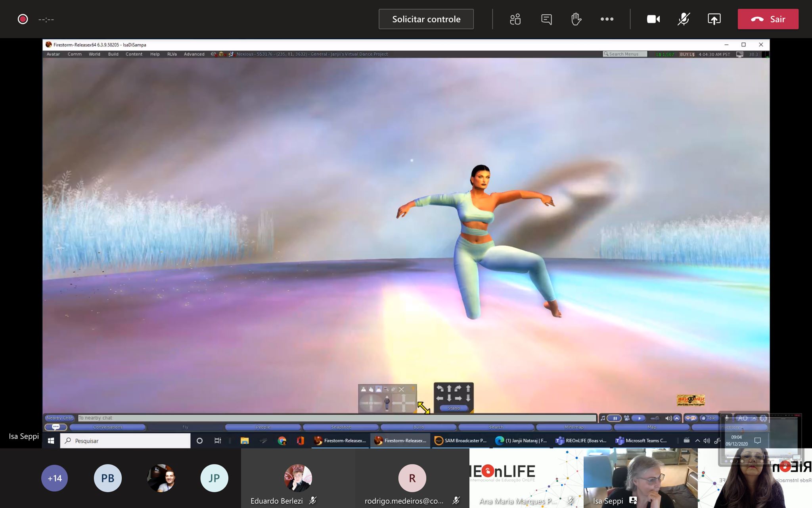
Task: Select front view camera preset icon
Action: tap(364, 389)
